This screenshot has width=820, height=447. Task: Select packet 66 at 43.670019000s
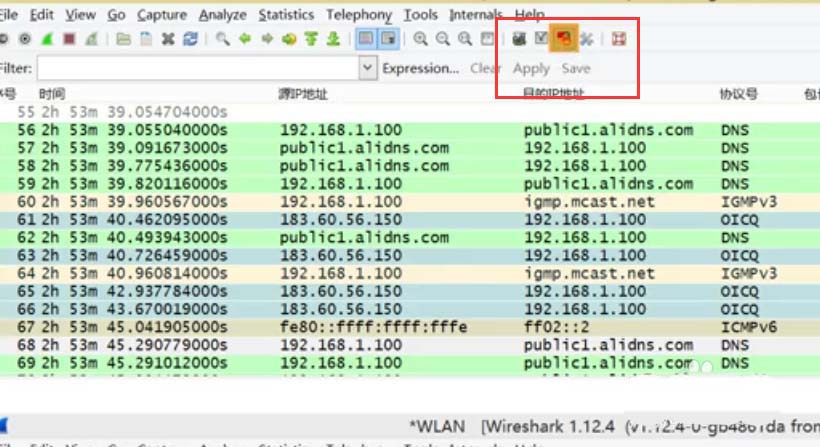pos(410,309)
